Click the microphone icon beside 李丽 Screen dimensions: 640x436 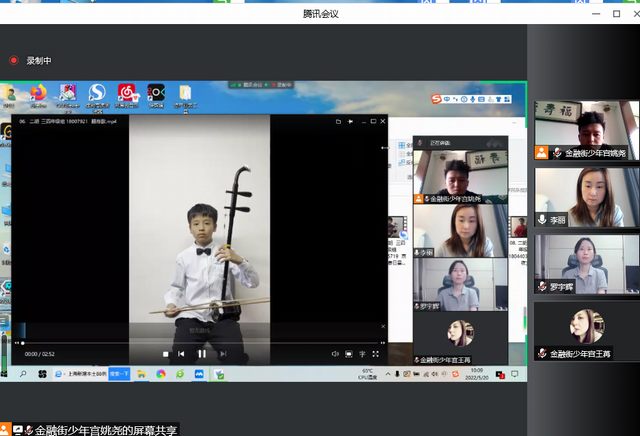coord(542,220)
